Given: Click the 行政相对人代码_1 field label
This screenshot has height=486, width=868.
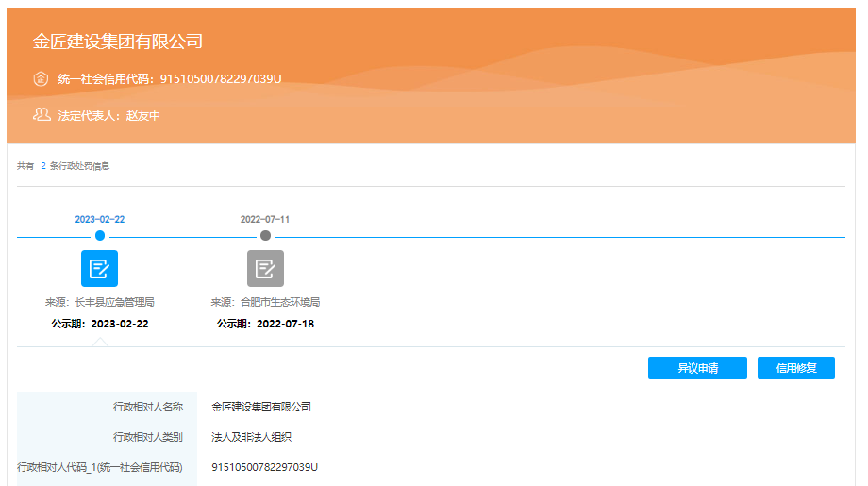Looking at the screenshot, I should 100,467.
